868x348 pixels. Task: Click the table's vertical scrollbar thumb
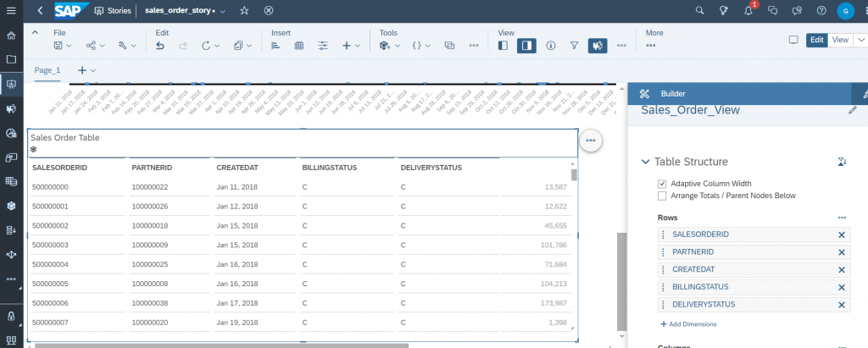(x=574, y=174)
